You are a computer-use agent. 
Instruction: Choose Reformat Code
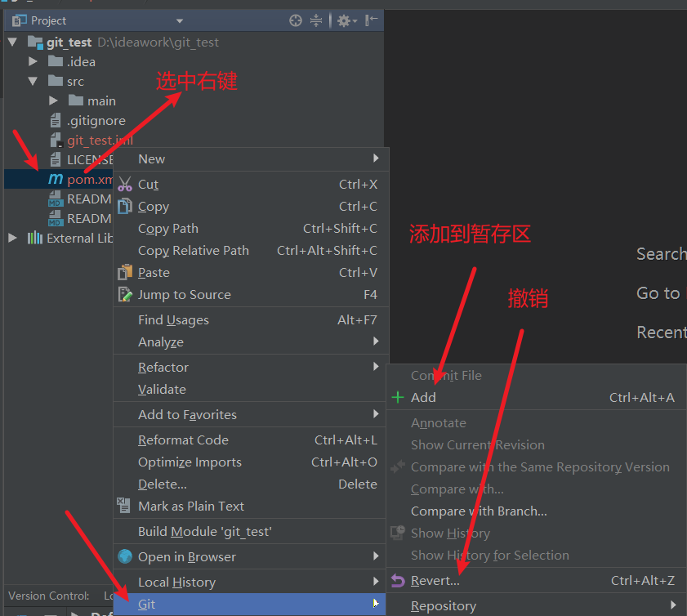tap(251, 440)
